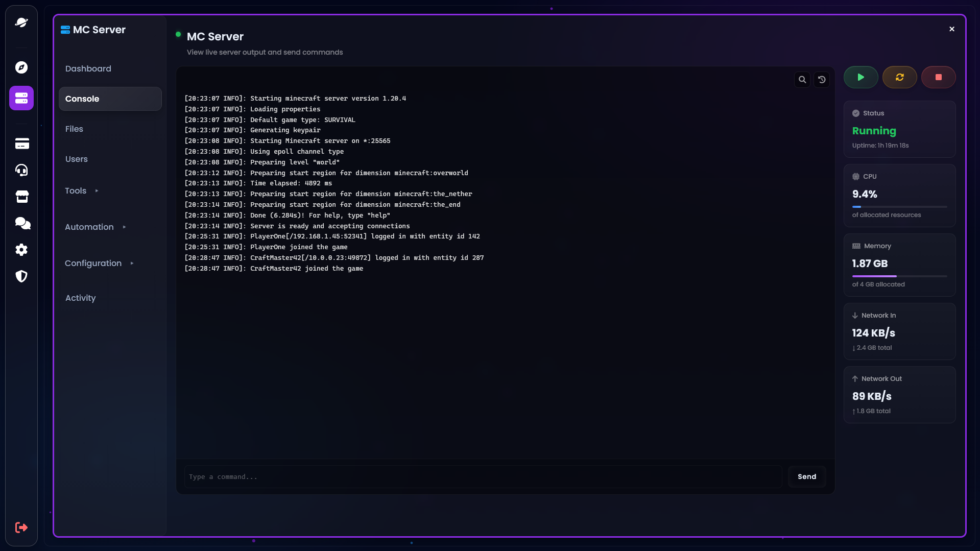Search the console output
The image size is (980, 551).
pos(802,80)
